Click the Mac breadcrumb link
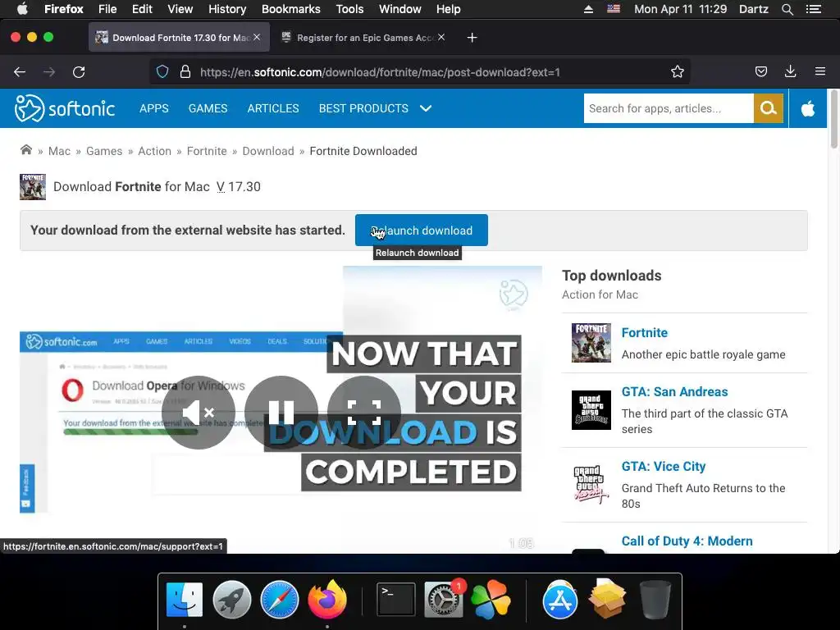 point(59,151)
